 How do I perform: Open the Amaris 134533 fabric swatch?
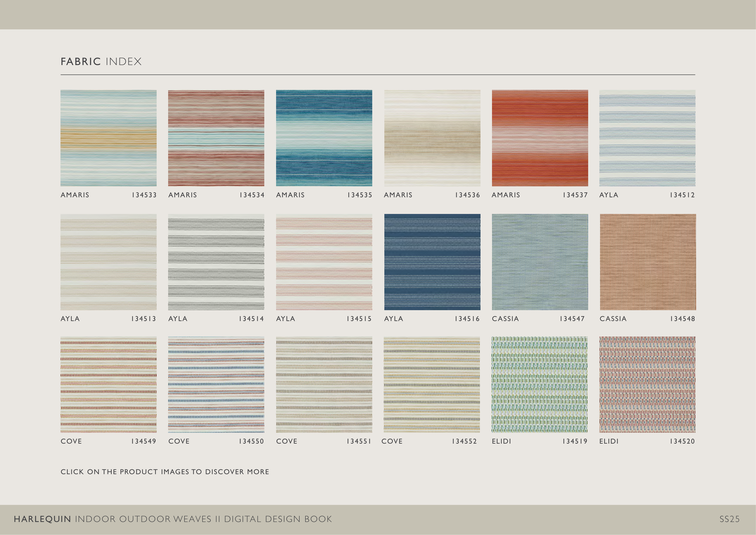point(108,138)
